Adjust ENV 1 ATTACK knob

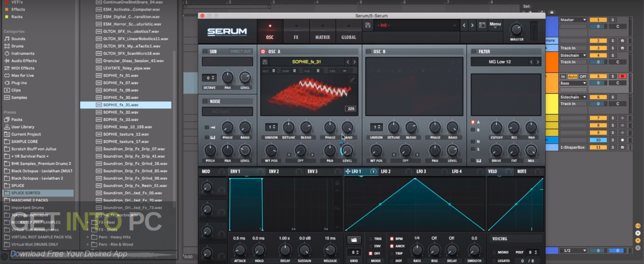point(240,250)
